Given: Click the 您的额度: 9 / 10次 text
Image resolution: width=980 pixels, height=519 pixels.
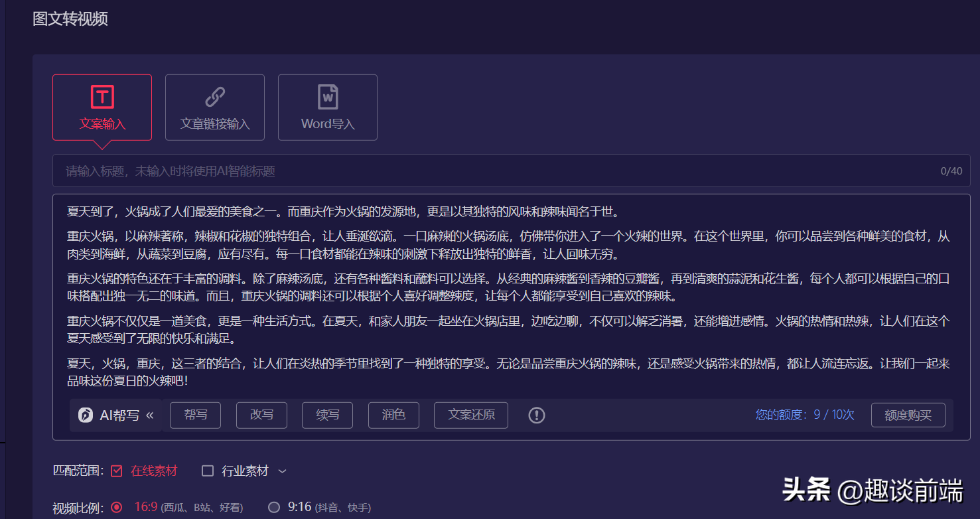Looking at the screenshot, I should (x=805, y=415).
